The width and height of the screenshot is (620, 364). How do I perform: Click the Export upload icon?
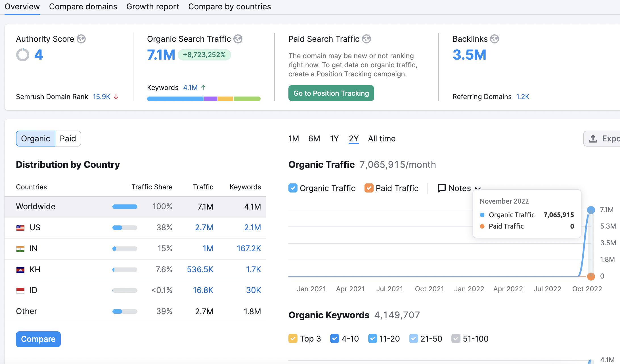coord(593,139)
